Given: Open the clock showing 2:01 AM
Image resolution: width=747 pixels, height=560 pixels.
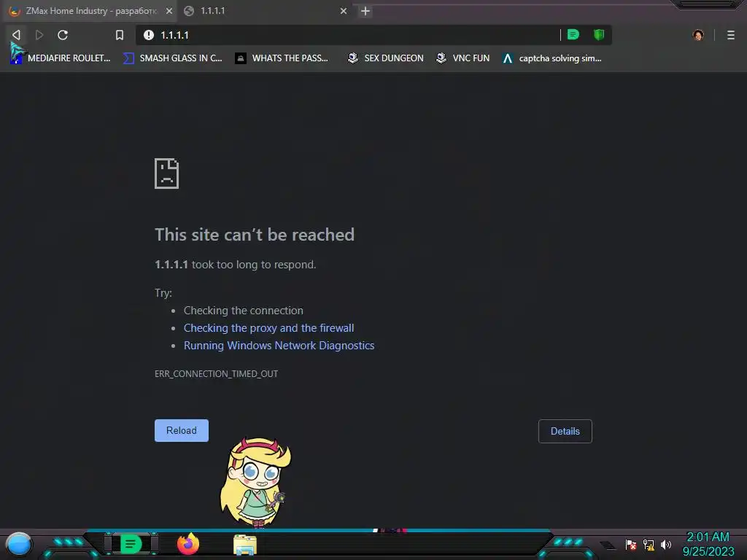Looking at the screenshot, I should tap(708, 544).
